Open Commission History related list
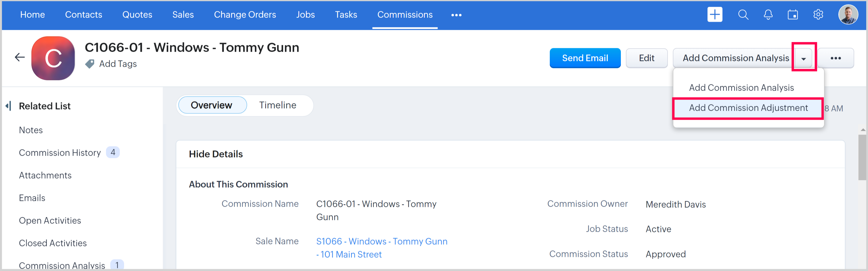868x271 pixels. (60, 153)
